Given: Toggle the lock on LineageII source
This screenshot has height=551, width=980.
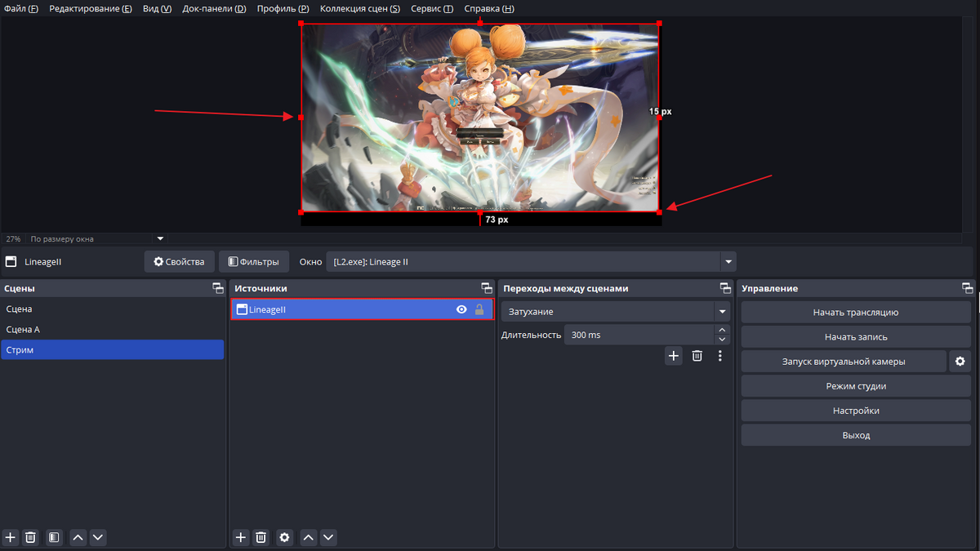Looking at the screenshot, I should pos(479,309).
